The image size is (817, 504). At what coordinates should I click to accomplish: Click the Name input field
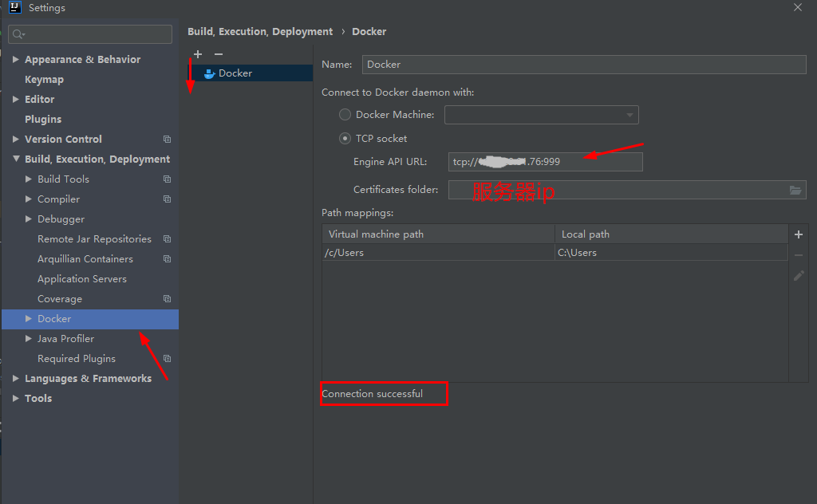pos(584,65)
